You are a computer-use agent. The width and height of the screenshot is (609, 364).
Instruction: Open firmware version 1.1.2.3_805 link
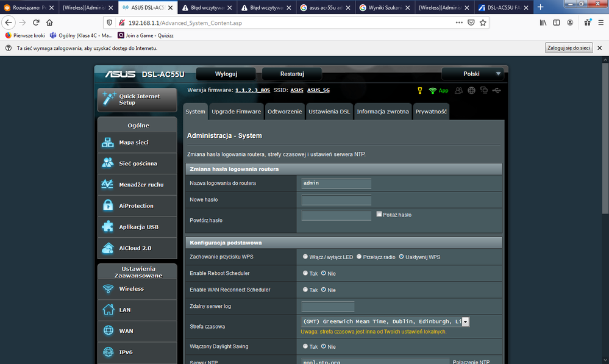click(252, 90)
